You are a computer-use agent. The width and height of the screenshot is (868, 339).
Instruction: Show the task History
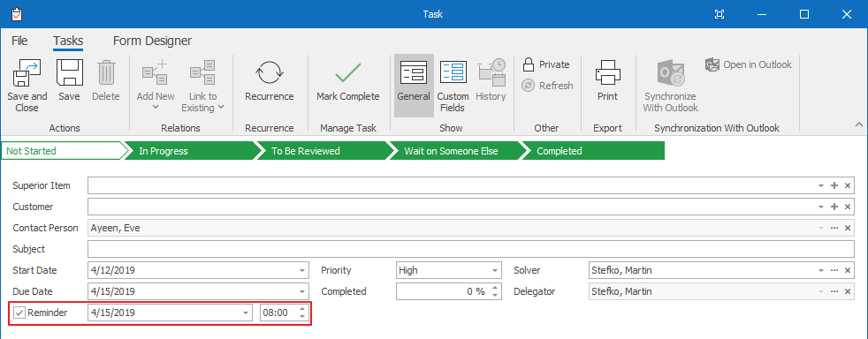491,81
